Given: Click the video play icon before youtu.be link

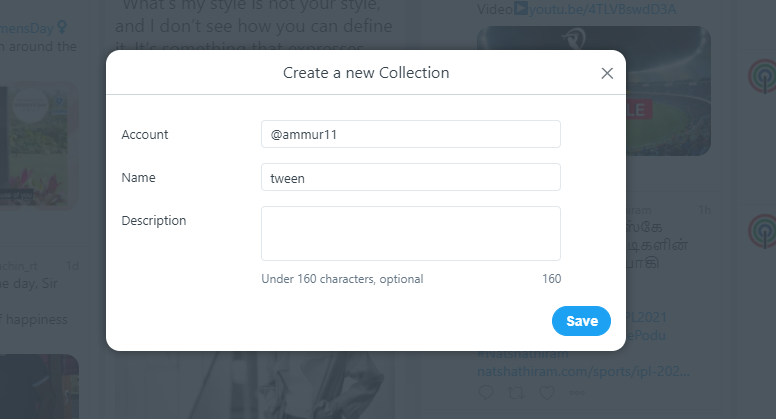Looking at the screenshot, I should pos(521,8).
